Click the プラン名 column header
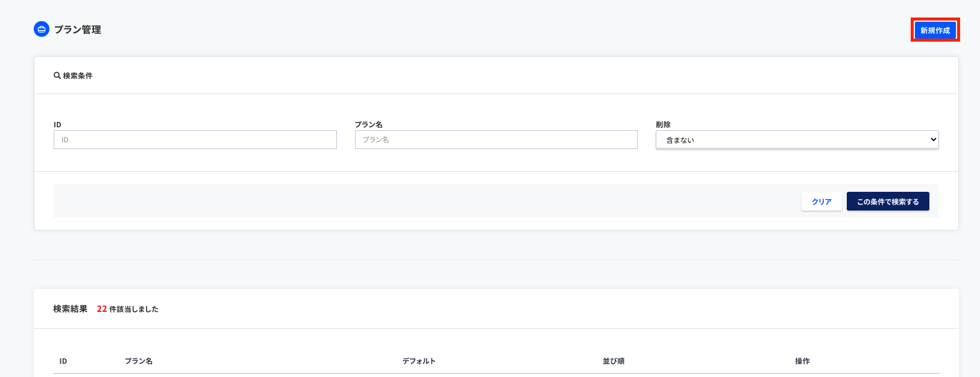980x377 pixels. coord(139,361)
